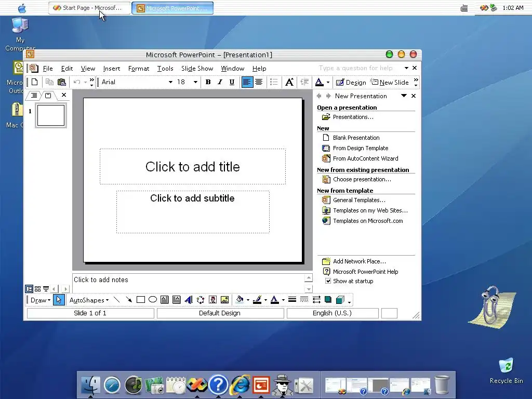Screen dimensions: 532x399
Task: Open the View menu
Action: [88, 69]
